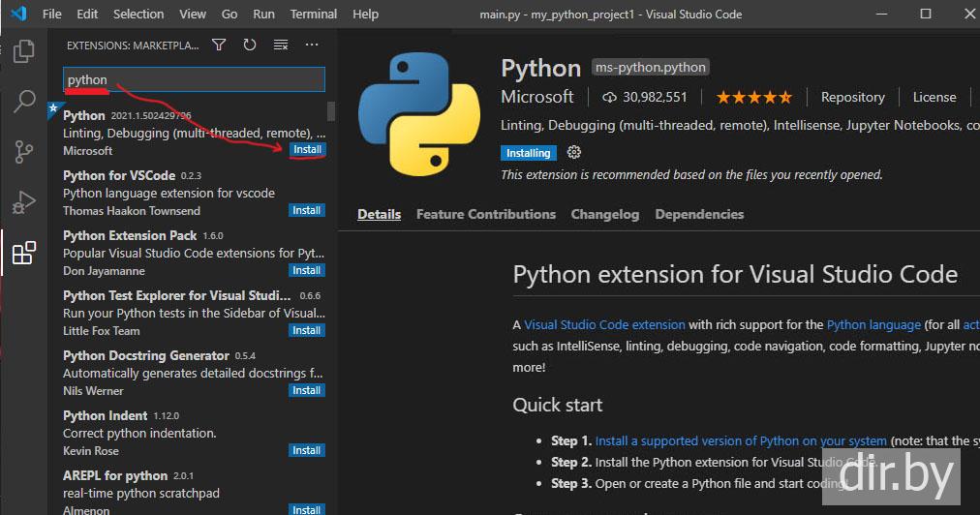Open the Repository link

[852, 97]
